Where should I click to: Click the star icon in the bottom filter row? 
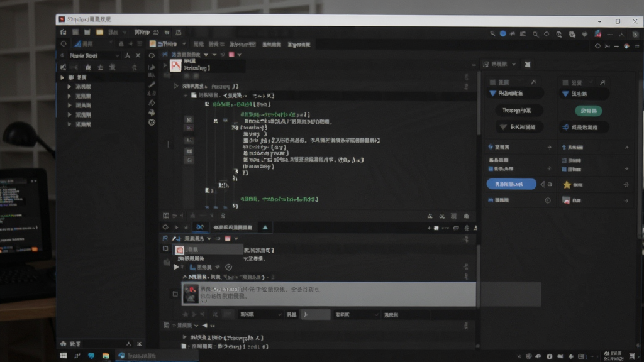(186, 314)
